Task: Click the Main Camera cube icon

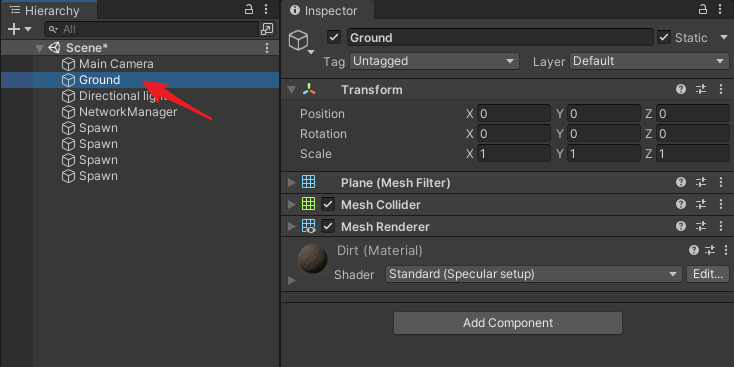Action: click(68, 64)
